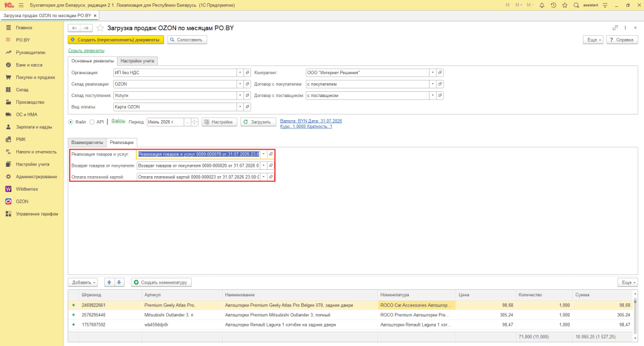644x346 pixels.
Task: Open Контрагент reference icon
Action: [x=440, y=72]
